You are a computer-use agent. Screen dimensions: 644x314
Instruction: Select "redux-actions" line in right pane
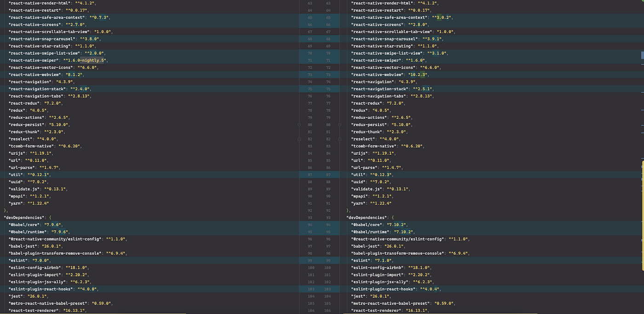click(x=381, y=117)
